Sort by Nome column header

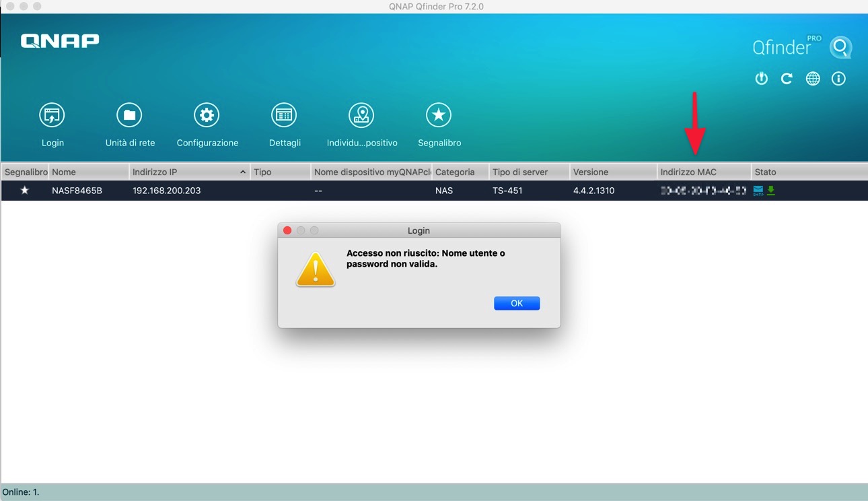click(x=87, y=172)
